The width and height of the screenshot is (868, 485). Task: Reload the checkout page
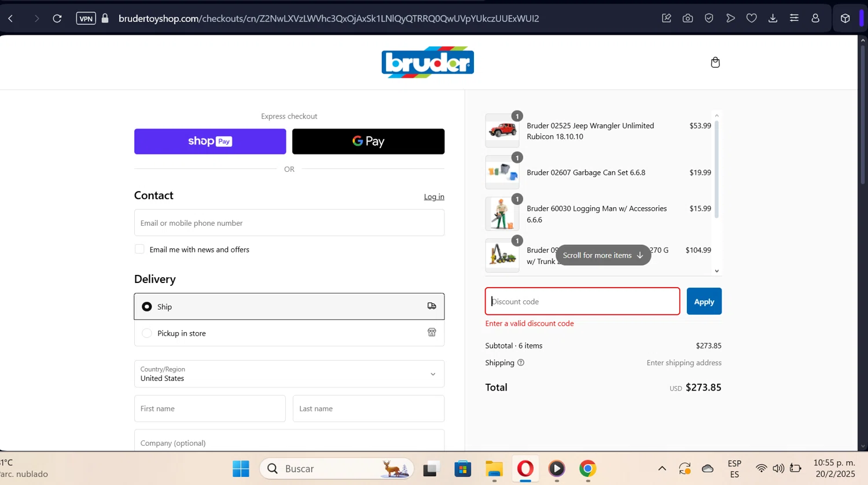point(57,19)
